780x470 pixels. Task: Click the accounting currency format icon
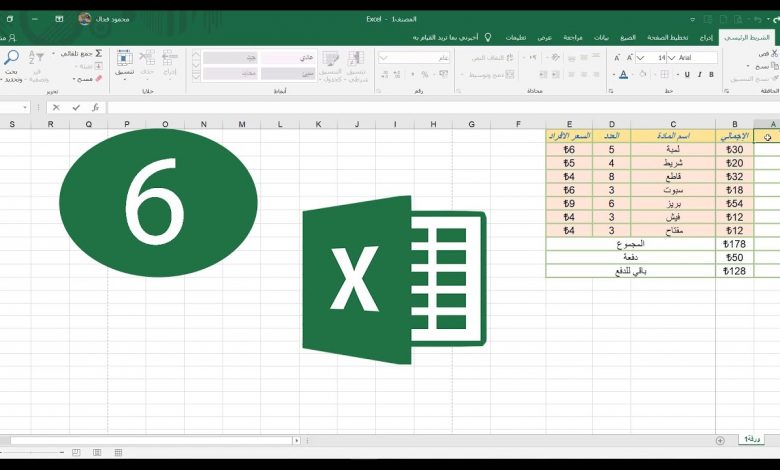(x=444, y=75)
